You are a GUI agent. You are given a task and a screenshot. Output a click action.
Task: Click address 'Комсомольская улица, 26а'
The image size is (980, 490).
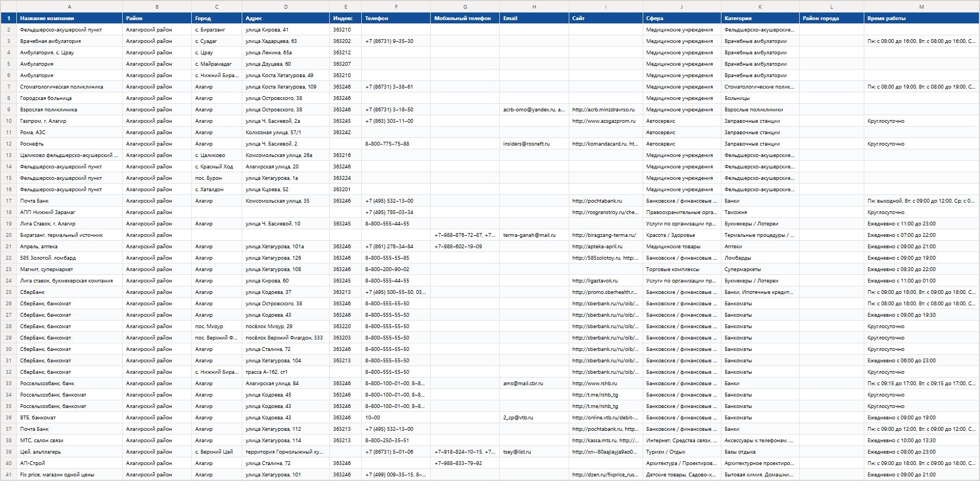point(286,155)
